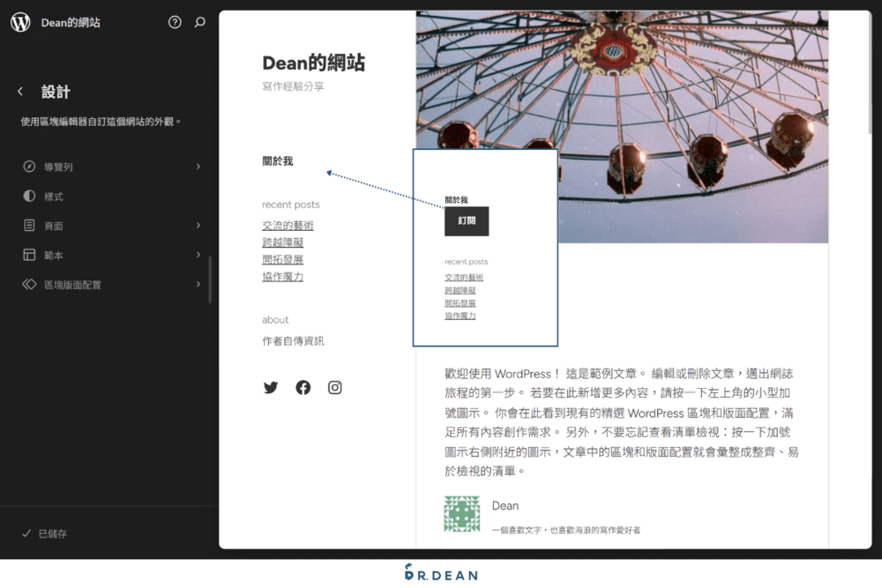882x588 pixels.
Task: Open the Facebook social icon
Action: click(303, 387)
